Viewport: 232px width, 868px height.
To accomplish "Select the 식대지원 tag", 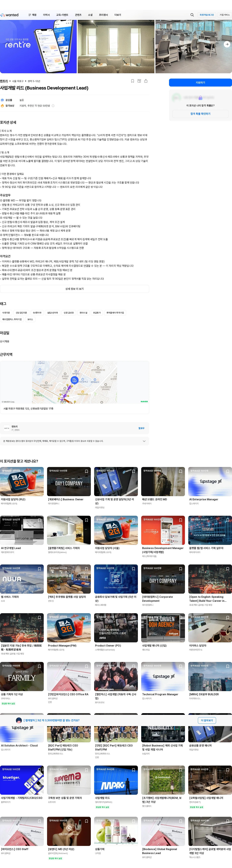I will pos(6,313).
